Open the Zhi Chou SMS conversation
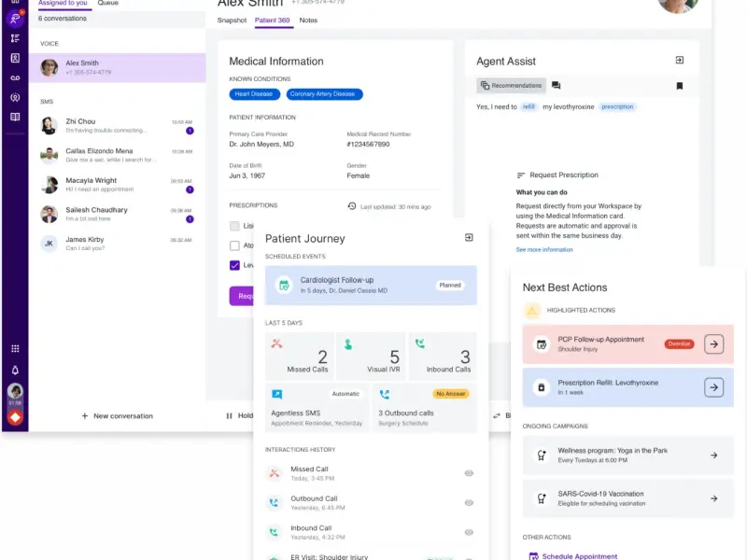 pos(118,126)
